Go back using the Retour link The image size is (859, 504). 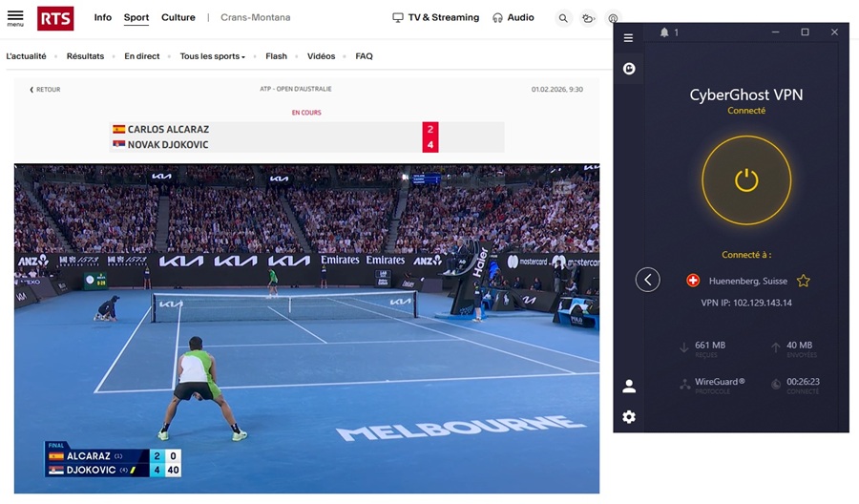point(45,90)
